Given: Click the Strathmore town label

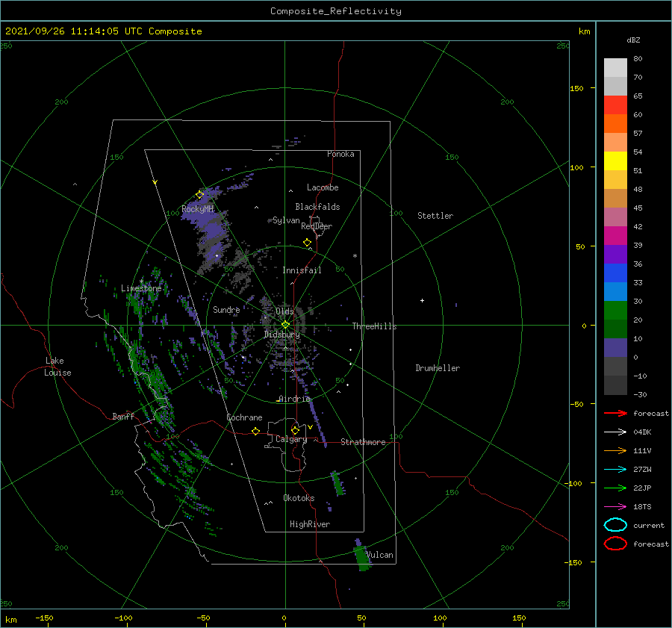Looking at the screenshot, I should (x=363, y=442).
